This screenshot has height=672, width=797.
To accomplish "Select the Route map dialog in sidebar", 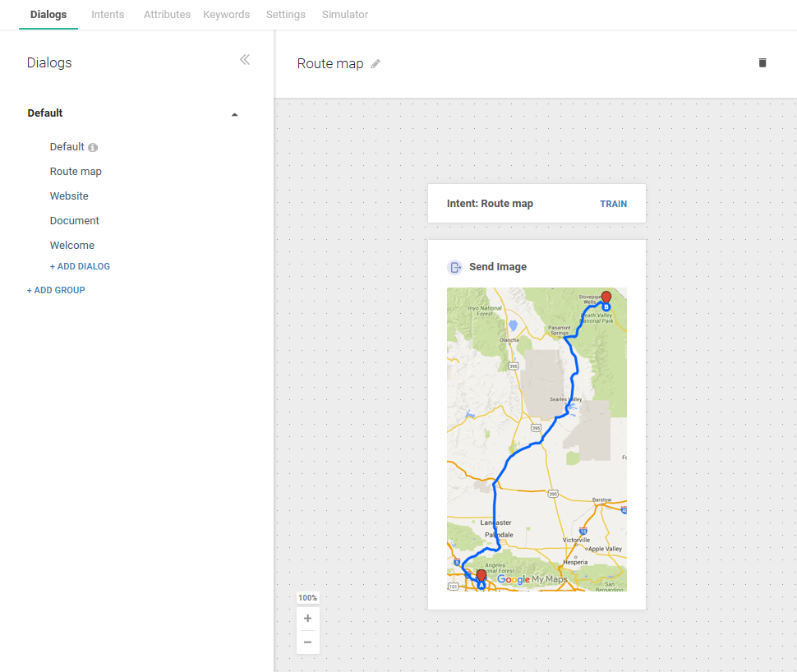I will click(76, 172).
